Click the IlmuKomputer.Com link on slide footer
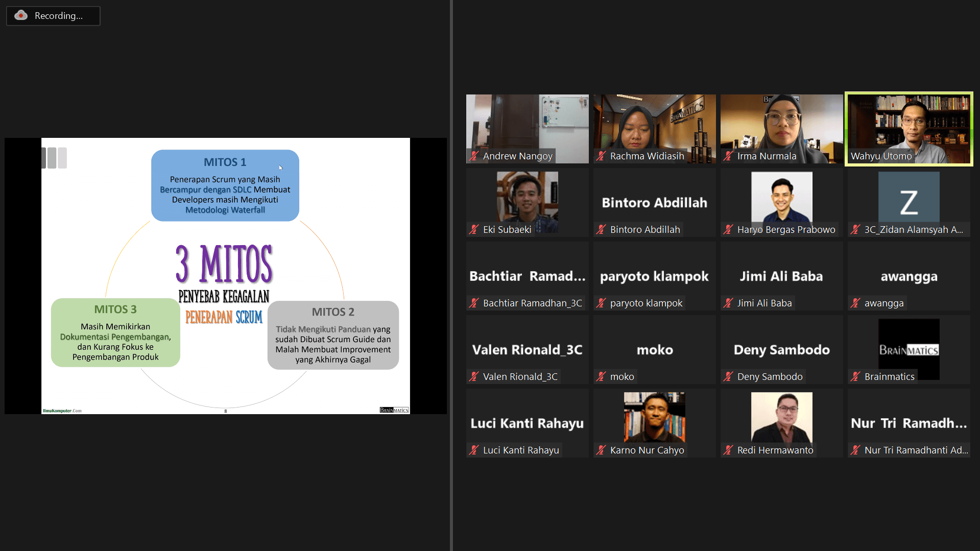 62,411
